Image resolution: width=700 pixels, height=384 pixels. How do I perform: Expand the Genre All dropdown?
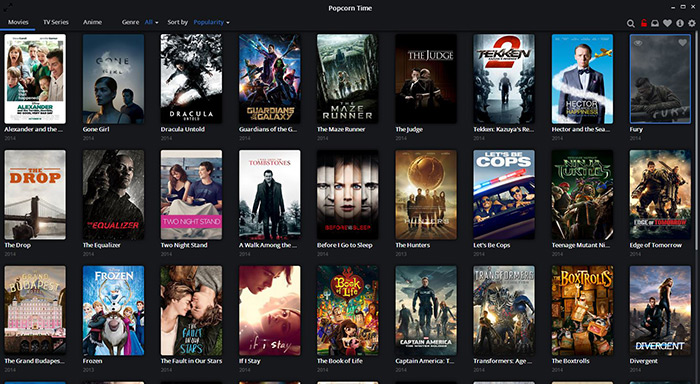point(151,22)
